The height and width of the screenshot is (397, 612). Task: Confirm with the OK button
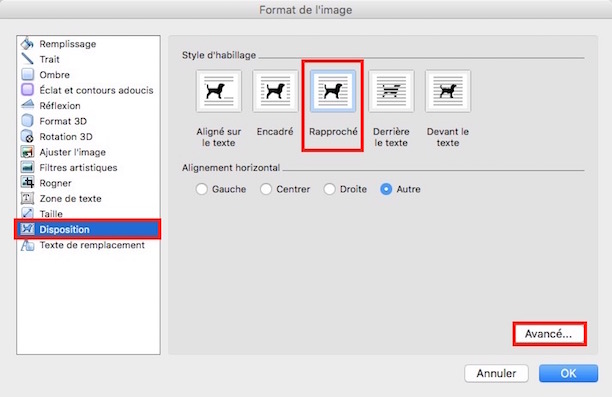click(x=568, y=374)
